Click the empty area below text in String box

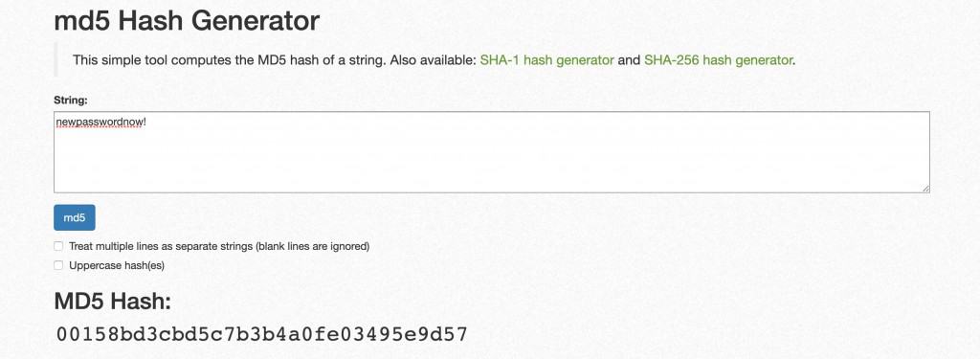coord(492,163)
